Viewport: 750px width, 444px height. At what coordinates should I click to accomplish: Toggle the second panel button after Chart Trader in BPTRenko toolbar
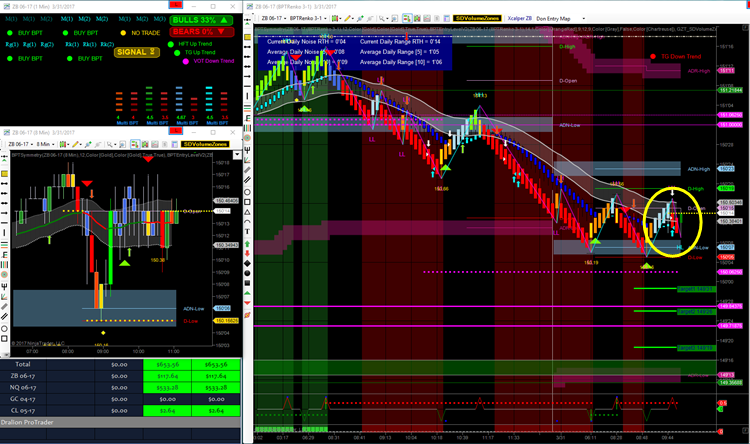tap(417, 18)
